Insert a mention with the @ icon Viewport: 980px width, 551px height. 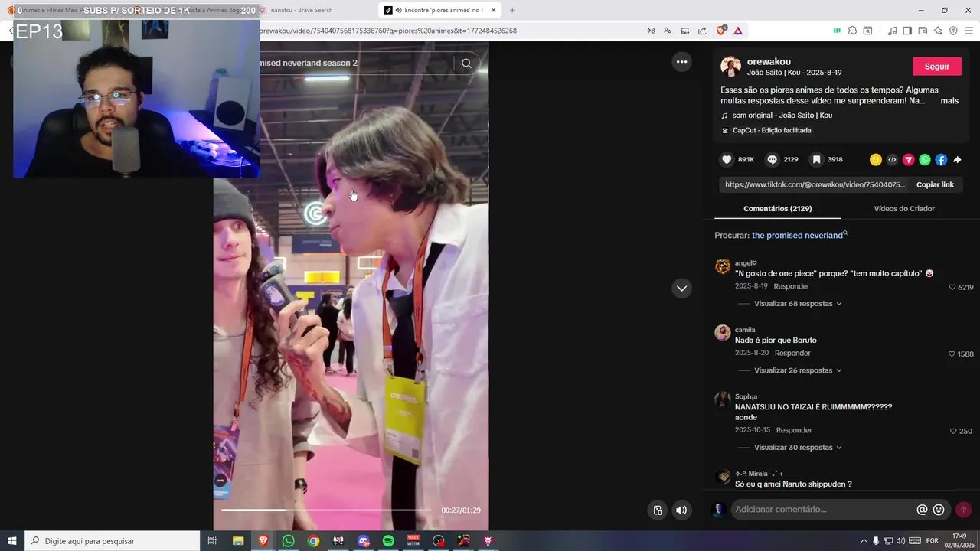click(922, 510)
